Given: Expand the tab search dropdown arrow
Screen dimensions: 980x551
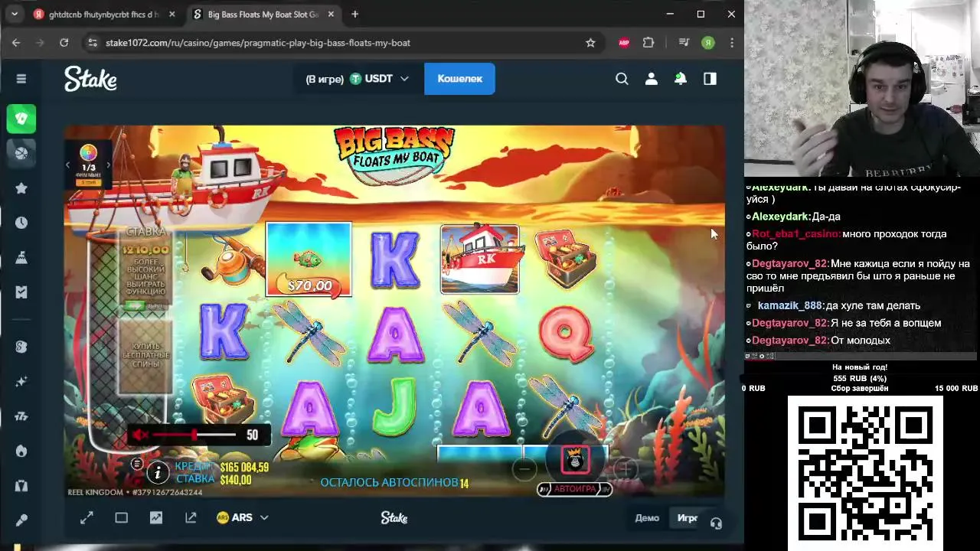Looking at the screenshot, I should click(x=14, y=15).
